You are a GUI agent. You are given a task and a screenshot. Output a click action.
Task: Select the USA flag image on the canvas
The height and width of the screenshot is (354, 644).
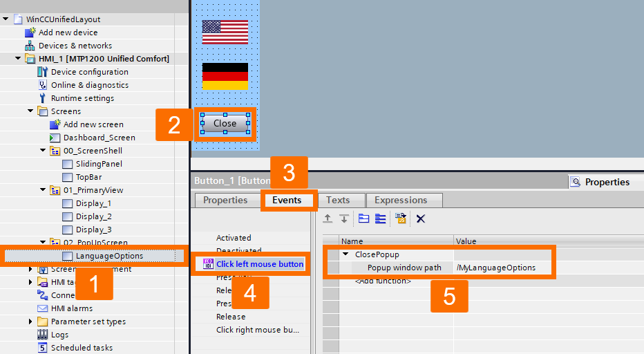tap(225, 32)
